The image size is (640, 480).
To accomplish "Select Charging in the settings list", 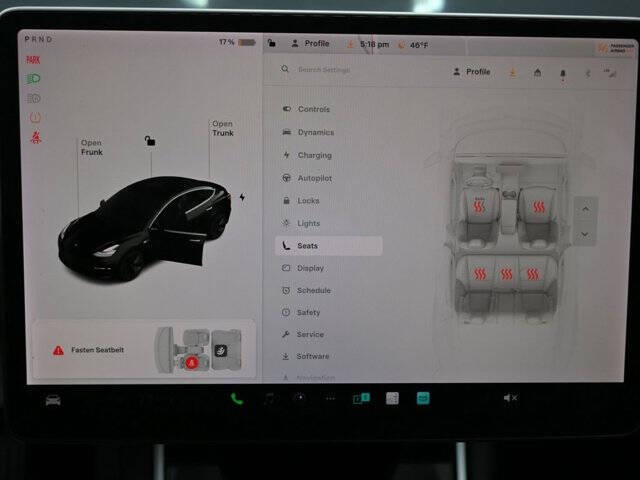I will [307, 155].
